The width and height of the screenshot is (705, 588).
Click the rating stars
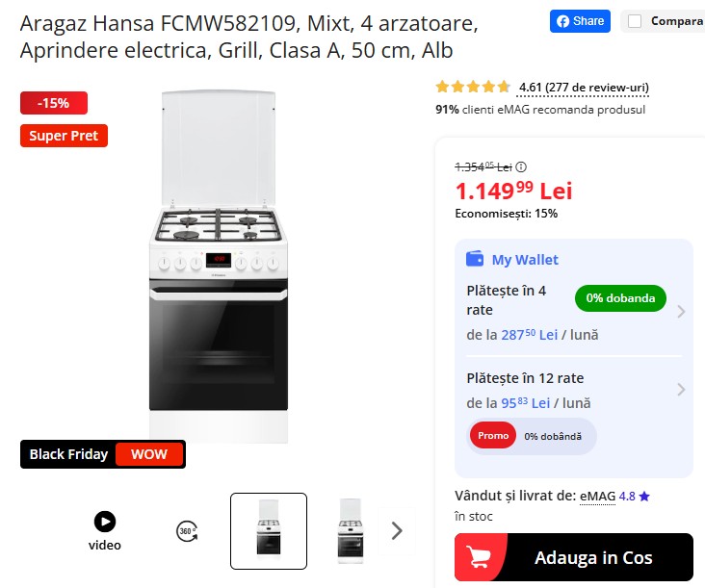click(473, 87)
